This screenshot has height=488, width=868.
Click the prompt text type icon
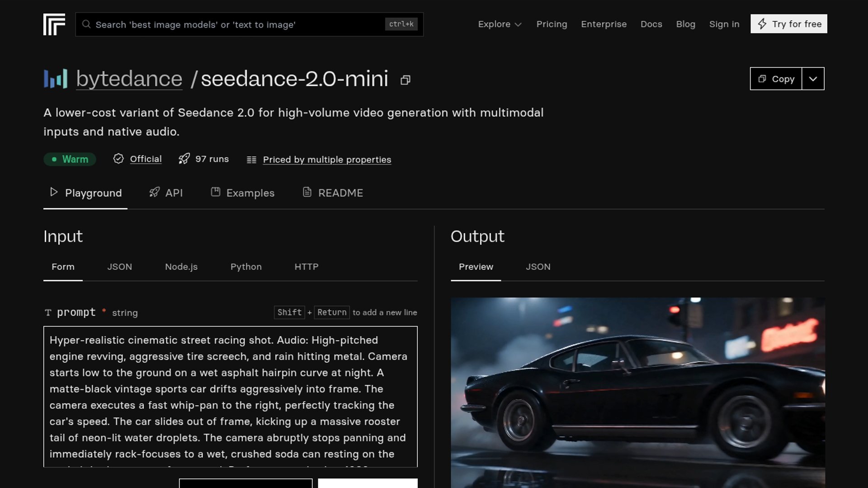[48, 313]
